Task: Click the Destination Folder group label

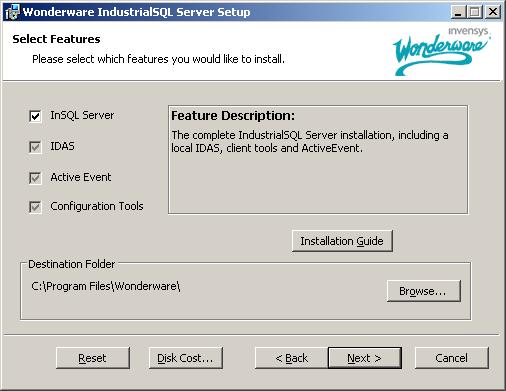Action: click(71, 264)
